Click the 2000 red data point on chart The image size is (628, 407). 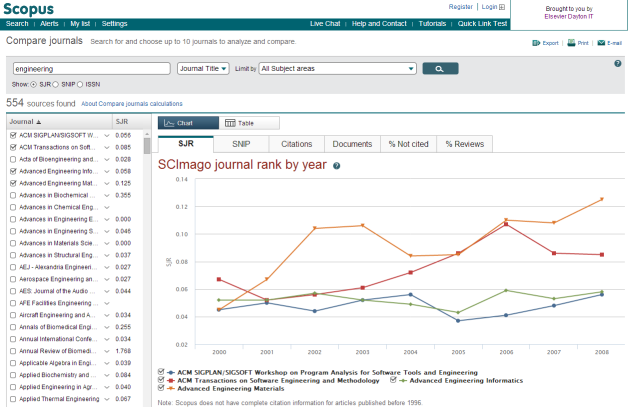click(x=219, y=279)
